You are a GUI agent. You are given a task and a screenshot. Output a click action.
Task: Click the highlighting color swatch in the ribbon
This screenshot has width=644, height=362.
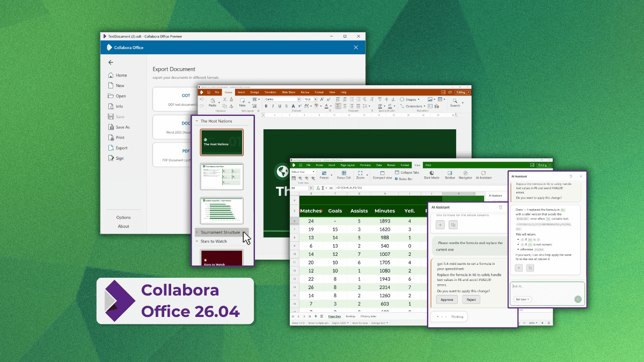[317, 106]
